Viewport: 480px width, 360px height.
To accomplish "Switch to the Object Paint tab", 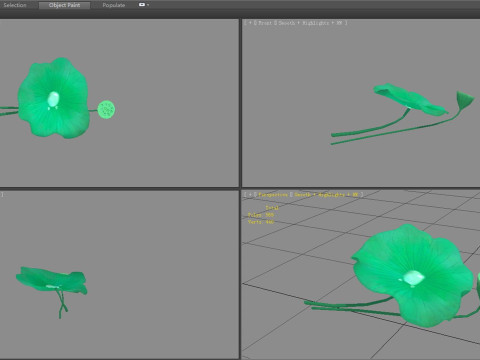I will click(x=64, y=5).
